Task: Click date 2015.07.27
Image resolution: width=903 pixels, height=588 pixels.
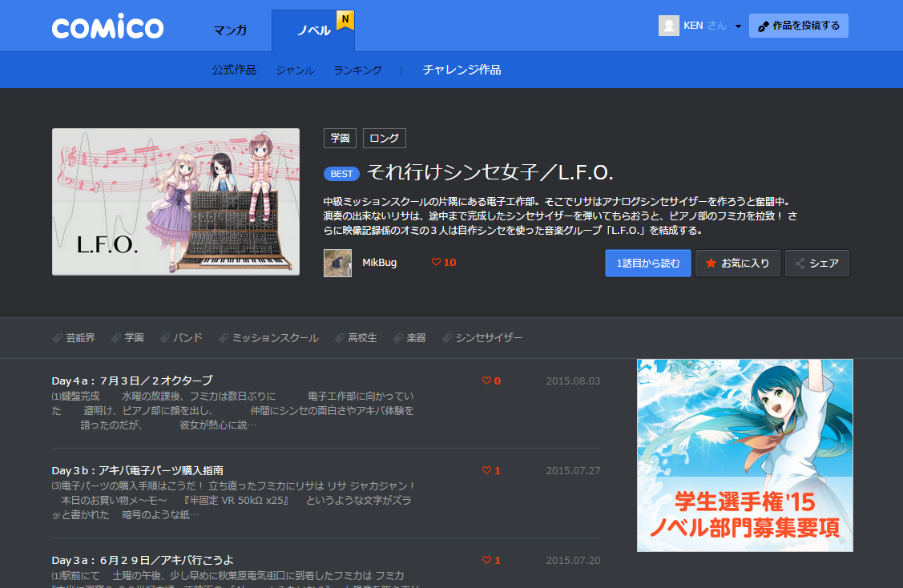Action: pyautogui.click(x=573, y=471)
